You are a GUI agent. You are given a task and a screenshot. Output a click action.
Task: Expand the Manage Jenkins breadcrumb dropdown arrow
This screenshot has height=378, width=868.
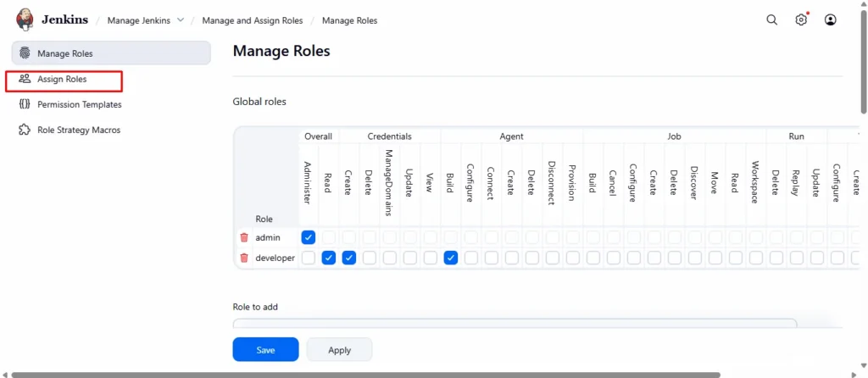click(x=180, y=20)
